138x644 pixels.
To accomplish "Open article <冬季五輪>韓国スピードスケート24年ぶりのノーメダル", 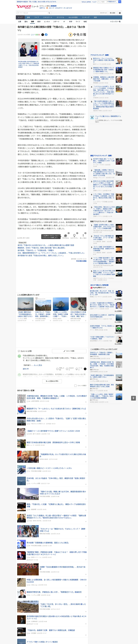I will (x=49, y=468).
